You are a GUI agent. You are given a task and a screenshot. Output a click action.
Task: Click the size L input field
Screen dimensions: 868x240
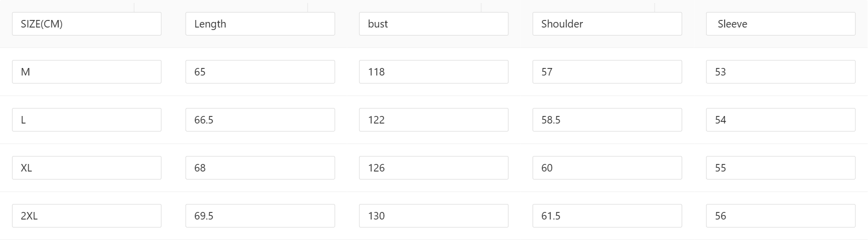pos(87,120)
